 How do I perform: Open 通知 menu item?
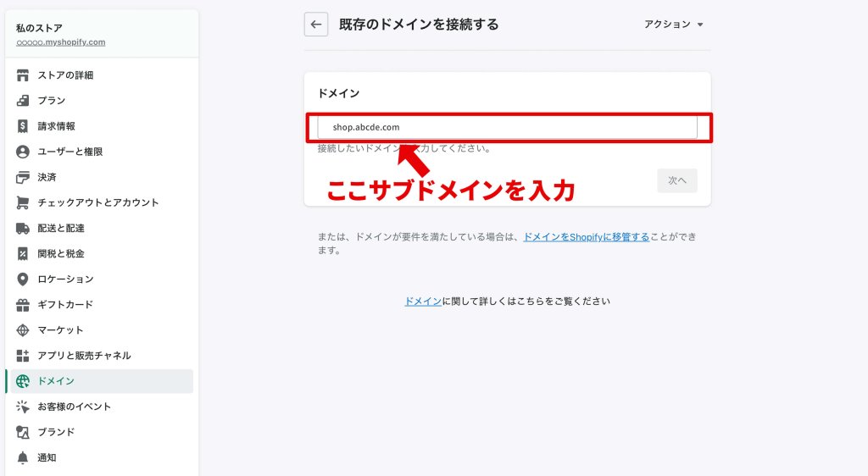[102, 457]
